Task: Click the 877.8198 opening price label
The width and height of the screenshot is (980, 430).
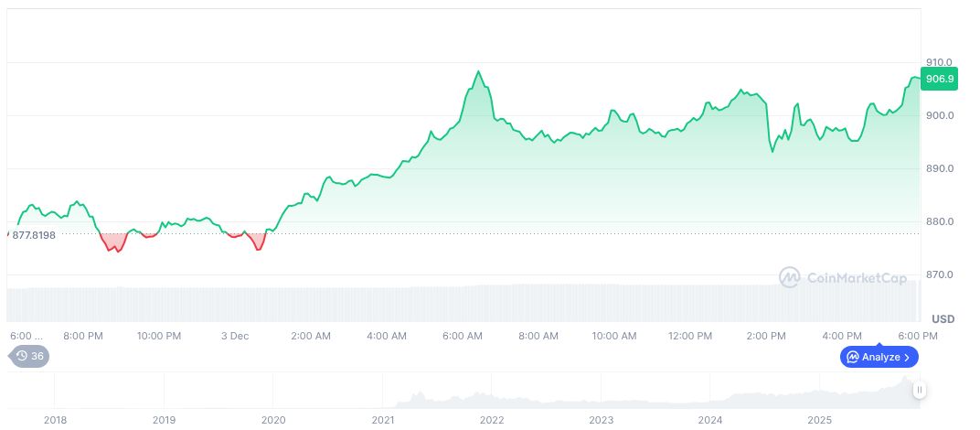Action: tap(34, 235)
